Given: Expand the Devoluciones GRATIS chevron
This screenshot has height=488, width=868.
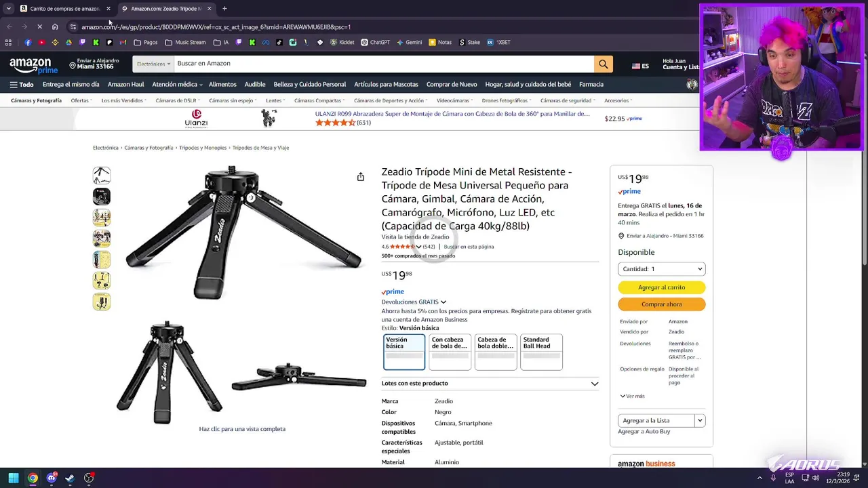Looking at the screenshot, I should point(443,302).
